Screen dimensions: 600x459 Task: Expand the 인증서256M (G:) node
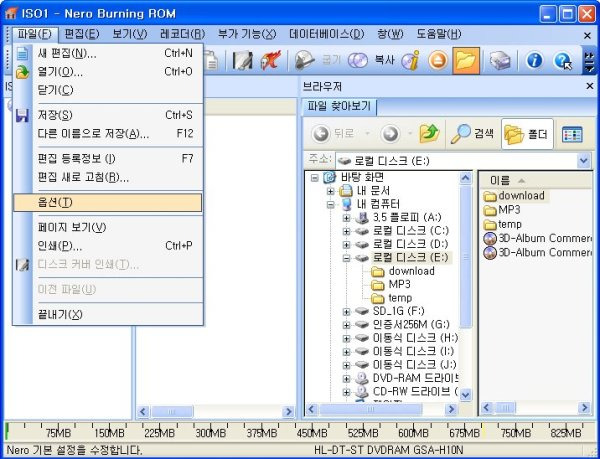point(346,325)
